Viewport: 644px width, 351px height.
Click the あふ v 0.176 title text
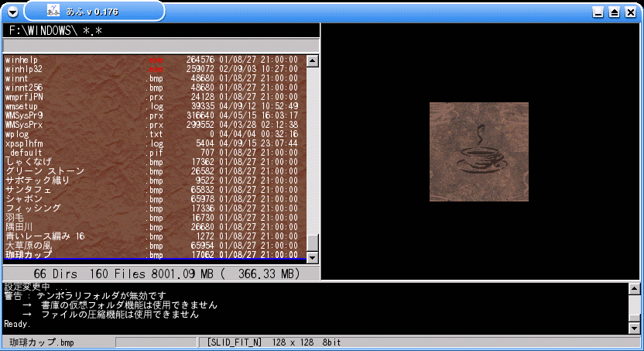coord(92,12)
